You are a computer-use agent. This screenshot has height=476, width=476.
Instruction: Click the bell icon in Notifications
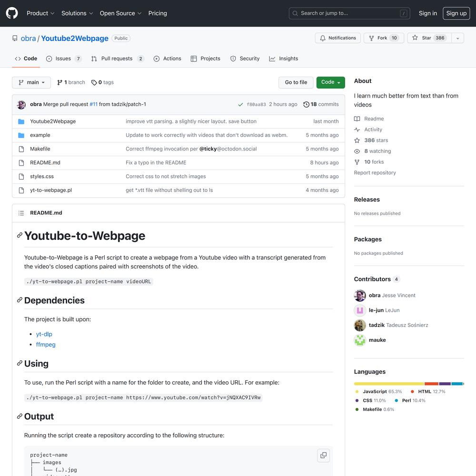pos(322,38)
